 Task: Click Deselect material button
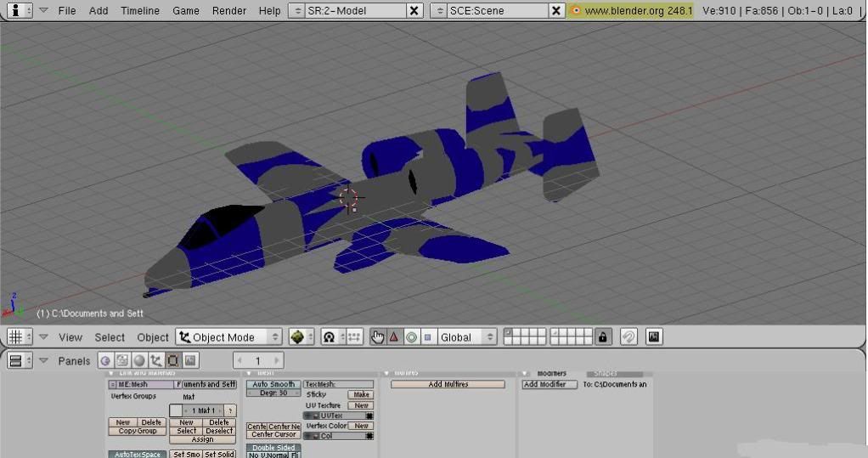coord(219,431)
